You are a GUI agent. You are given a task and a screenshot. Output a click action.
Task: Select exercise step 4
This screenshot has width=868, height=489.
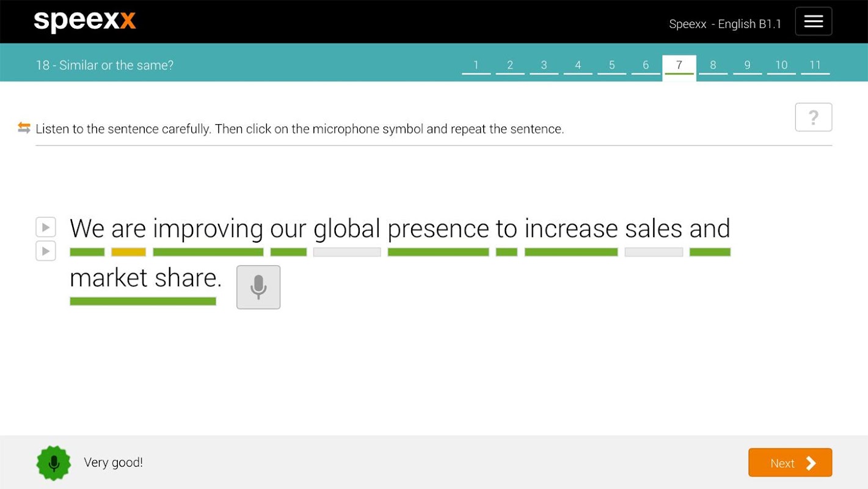pos(578,65)
